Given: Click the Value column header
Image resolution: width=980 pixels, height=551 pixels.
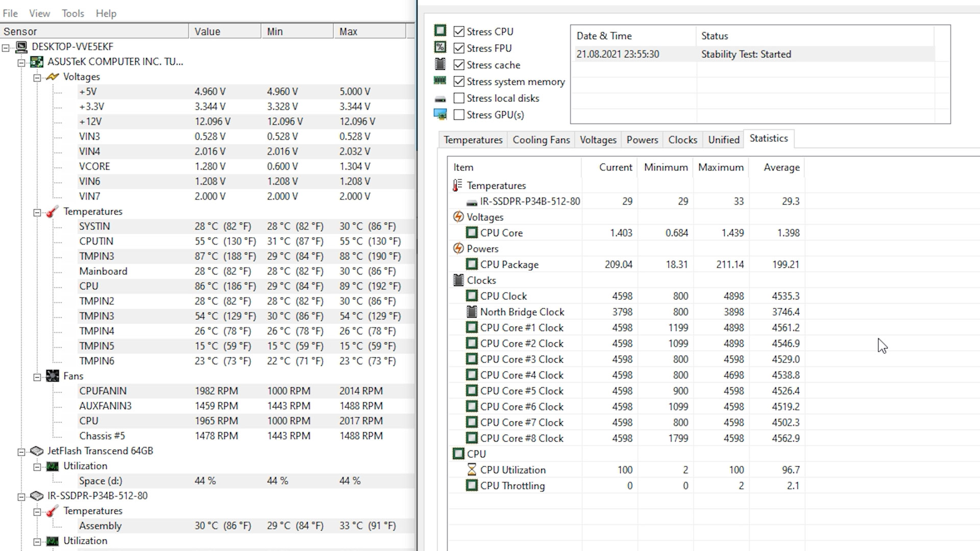Looking at the screenshot, I should 225,32.
